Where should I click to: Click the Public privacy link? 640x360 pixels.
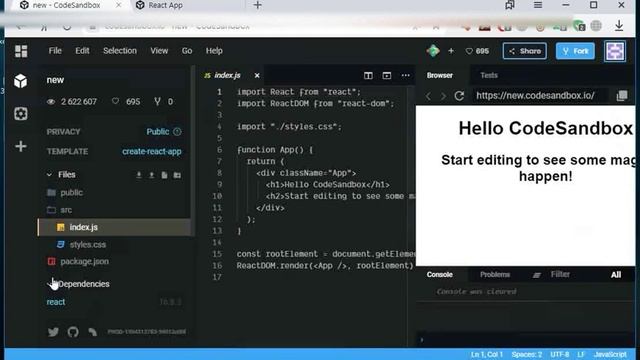point(158,131)
